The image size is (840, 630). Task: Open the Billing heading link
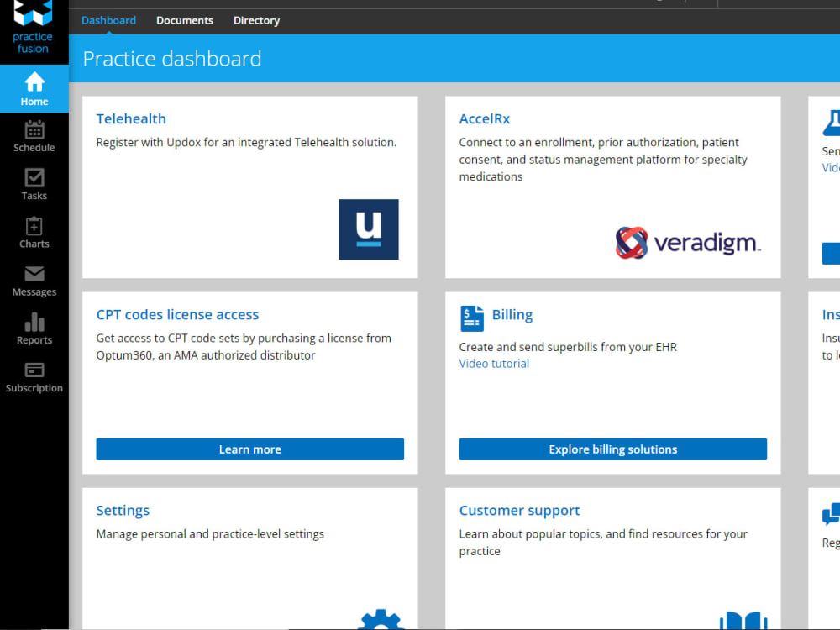(512, 314)
